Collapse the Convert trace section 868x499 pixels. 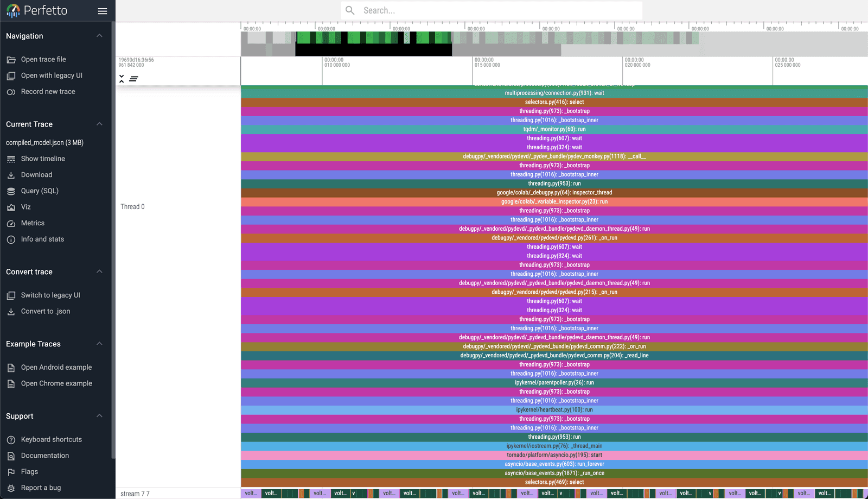point(99,271)
